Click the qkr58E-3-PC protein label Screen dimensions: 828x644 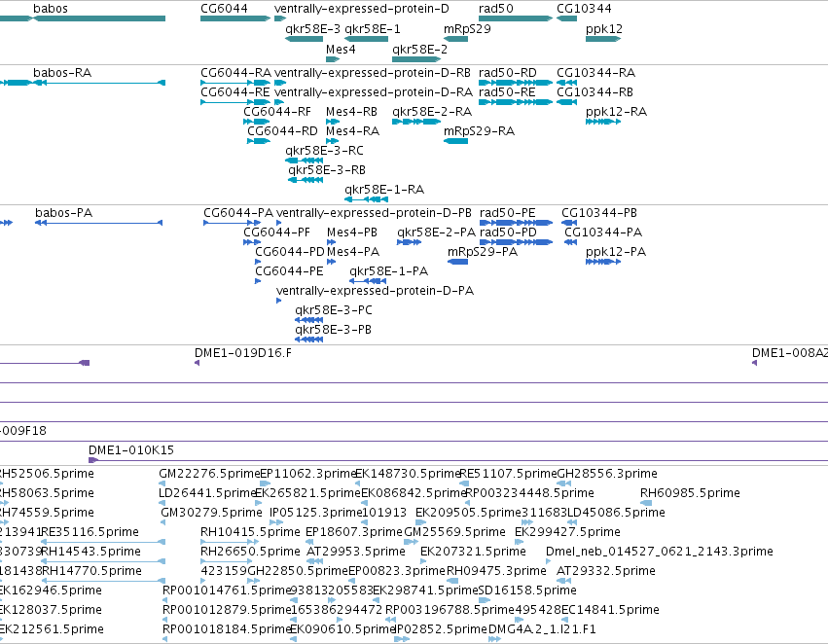(334, 310)
